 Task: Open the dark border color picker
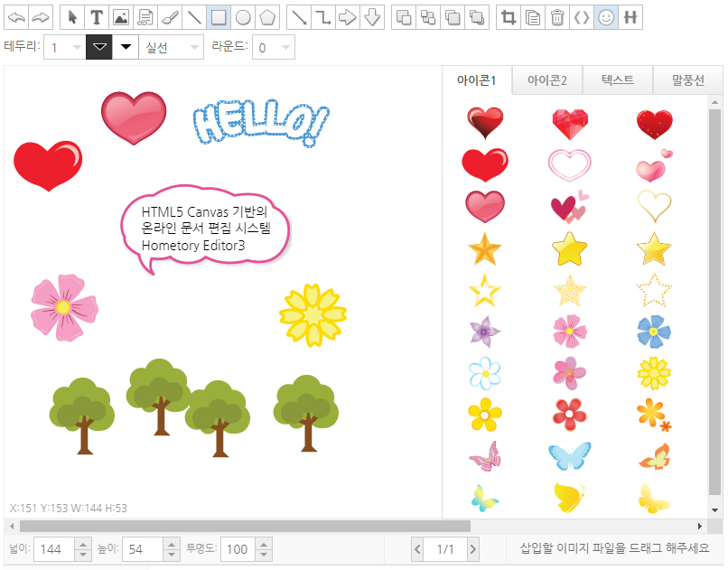[99, 47]
